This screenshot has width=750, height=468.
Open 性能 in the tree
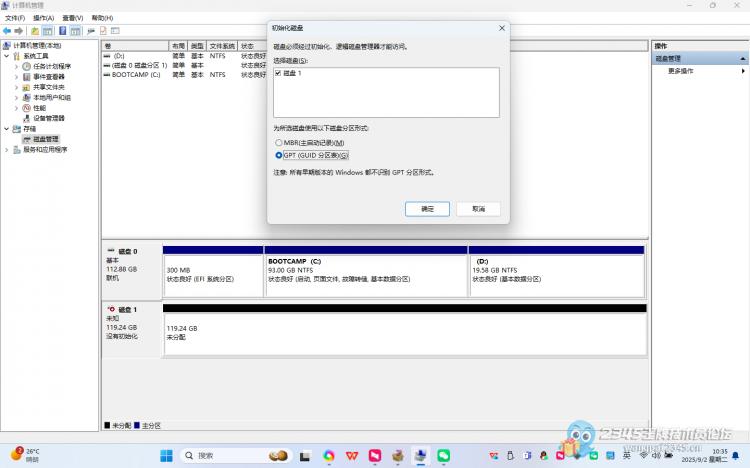[x=40, y=108]
